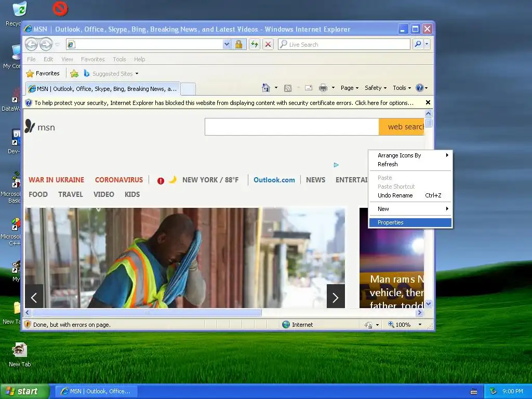This screenshot has height=399, width=532.
Task: Click the Live Search text box
Action: 344,45
